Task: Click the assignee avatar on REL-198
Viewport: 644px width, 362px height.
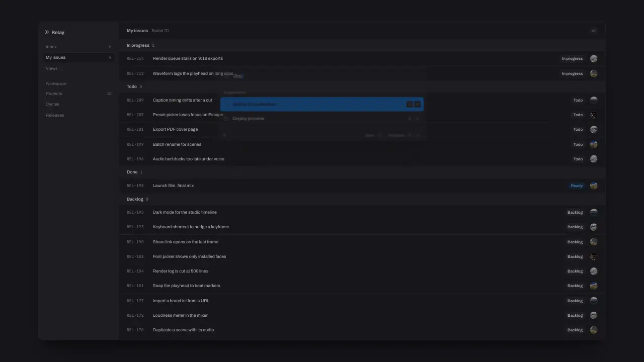Action: 594,186
